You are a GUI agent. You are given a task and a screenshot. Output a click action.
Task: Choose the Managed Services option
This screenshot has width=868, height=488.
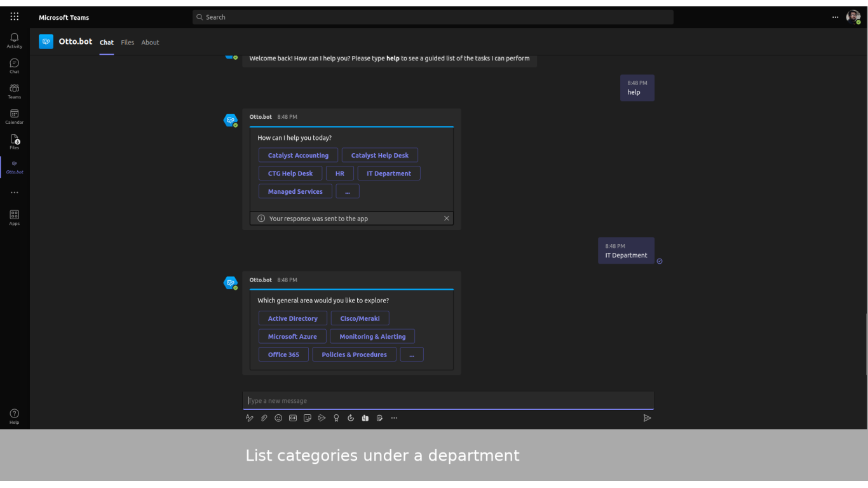(x=295, y=191)
